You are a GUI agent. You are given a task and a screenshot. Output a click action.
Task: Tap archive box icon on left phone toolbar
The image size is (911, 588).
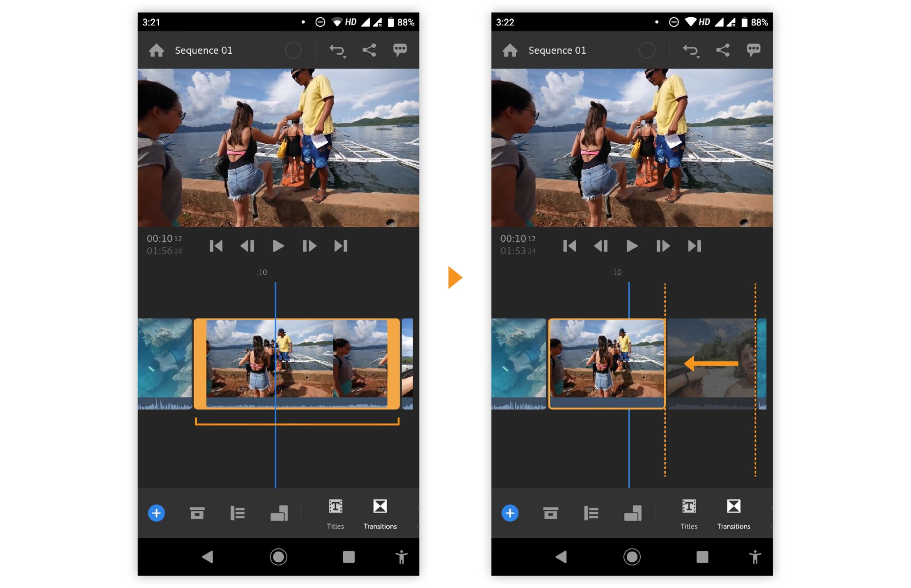pos(197,513)
